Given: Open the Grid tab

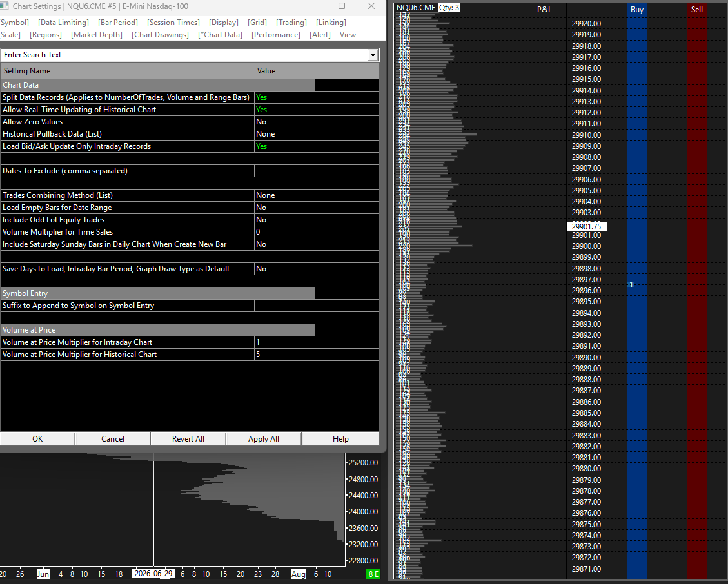Looking at the screenshot, I should 257,23.
